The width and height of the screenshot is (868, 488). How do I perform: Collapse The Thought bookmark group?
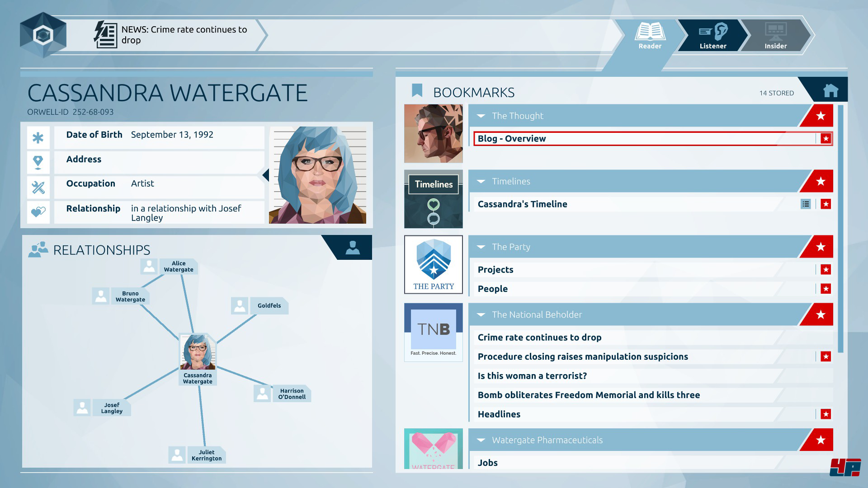[x=481, y=116]
